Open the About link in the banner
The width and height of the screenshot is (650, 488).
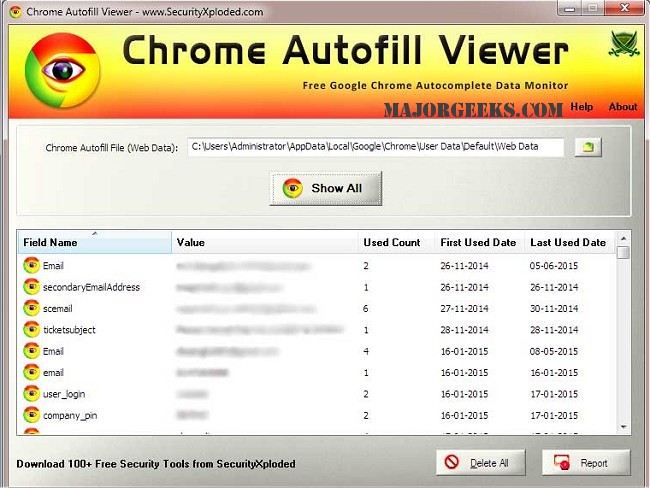click(x=623, y=107)
